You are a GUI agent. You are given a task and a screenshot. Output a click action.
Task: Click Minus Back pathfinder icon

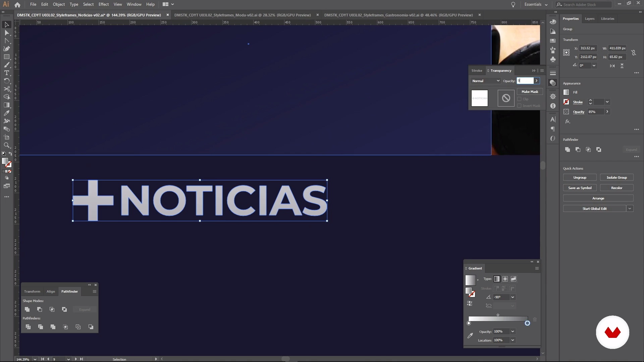coord(91,327)
